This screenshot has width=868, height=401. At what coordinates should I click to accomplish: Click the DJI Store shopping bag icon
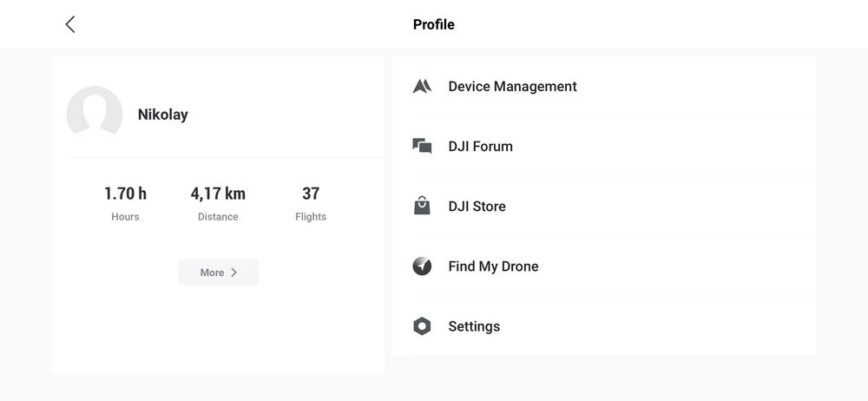(x=422, y=206)
